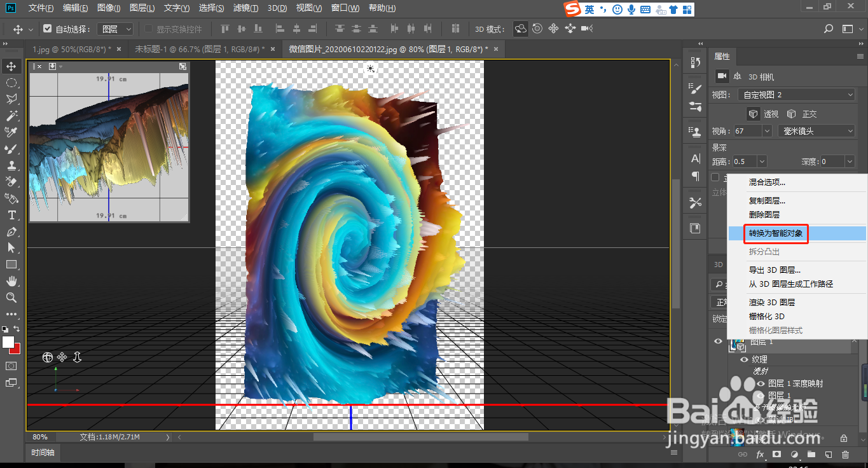This screenshot has height=468, width=868.
Task: Expand the 毫米镜头 lens unit dropdown
Action: 816,131
